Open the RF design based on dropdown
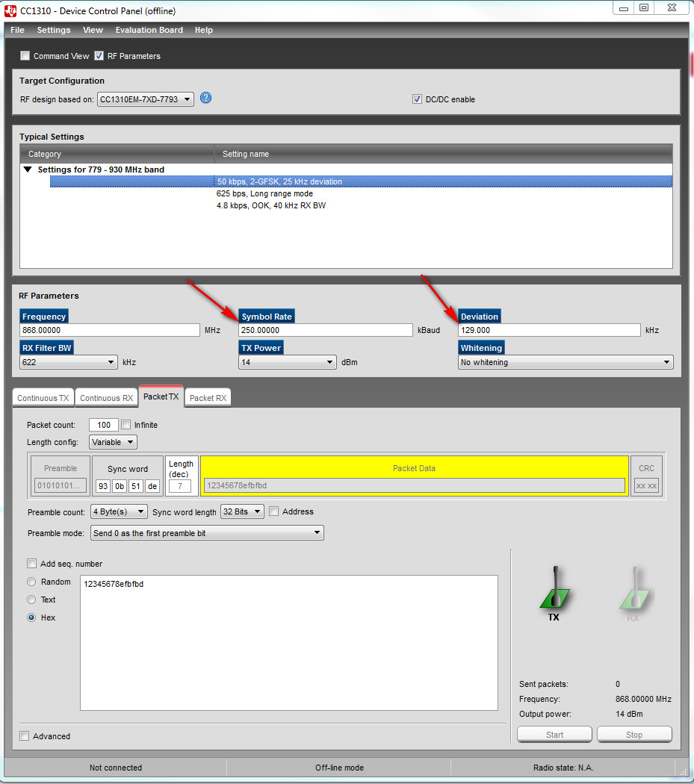 pyautogui.click(x=146, y=99)
